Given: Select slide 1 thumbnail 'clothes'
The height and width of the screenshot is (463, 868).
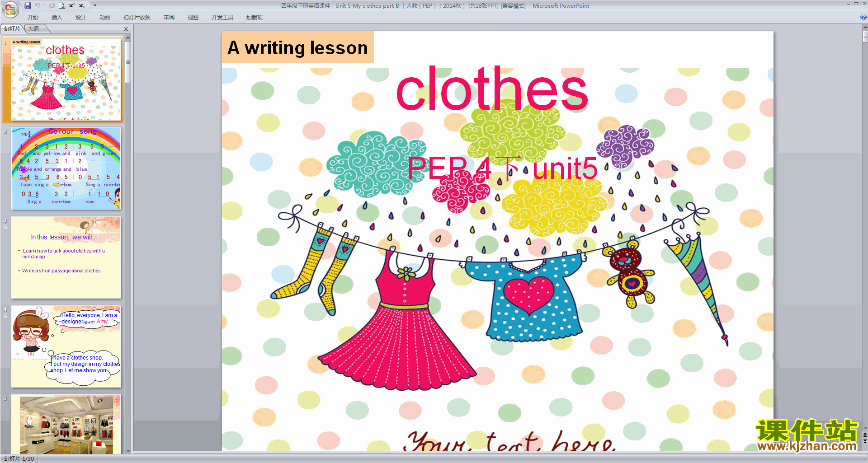Looking at the screenshot, I should (x=66, y=79).
